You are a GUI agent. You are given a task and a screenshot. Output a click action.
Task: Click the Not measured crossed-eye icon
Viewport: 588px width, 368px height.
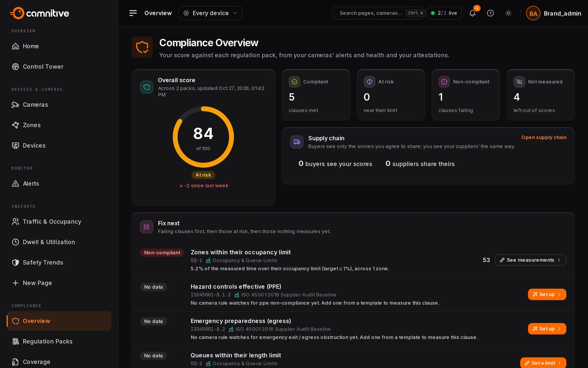click(519, 82)
